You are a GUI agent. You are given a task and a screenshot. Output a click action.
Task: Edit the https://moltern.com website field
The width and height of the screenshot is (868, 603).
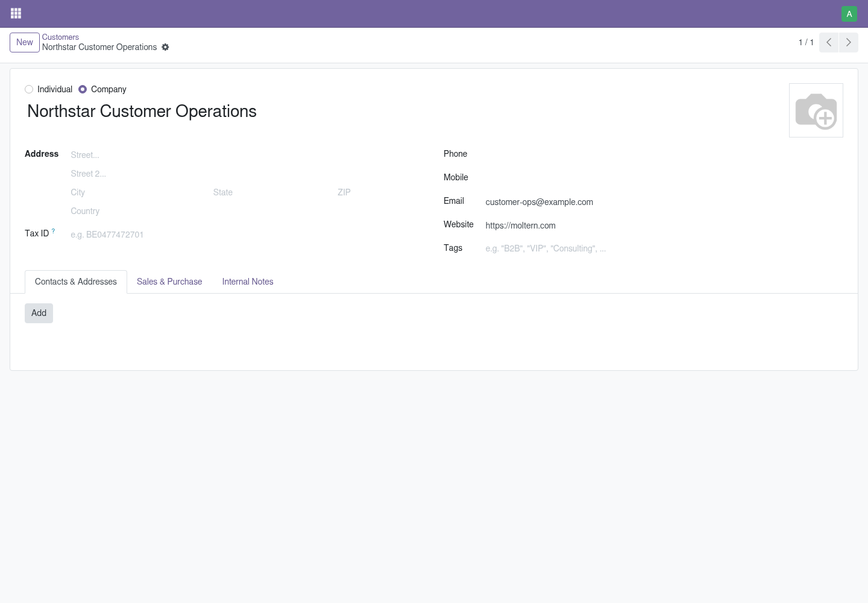point(664,226)
